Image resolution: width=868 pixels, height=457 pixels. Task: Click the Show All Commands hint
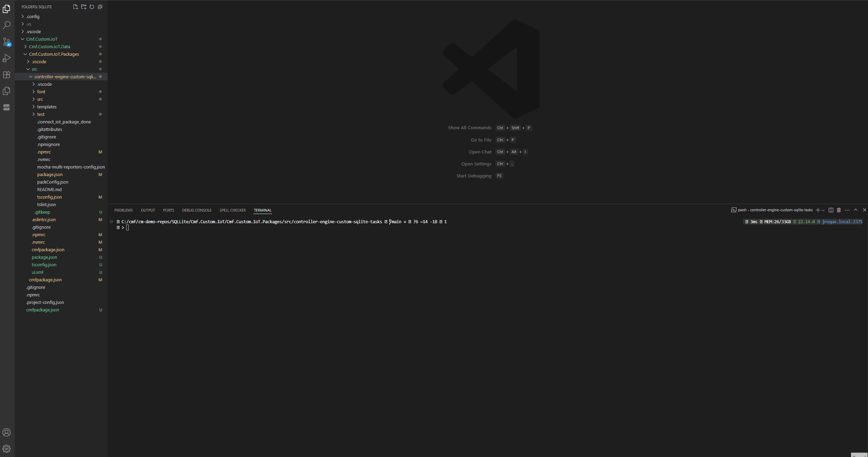click(x=470, y=128)
